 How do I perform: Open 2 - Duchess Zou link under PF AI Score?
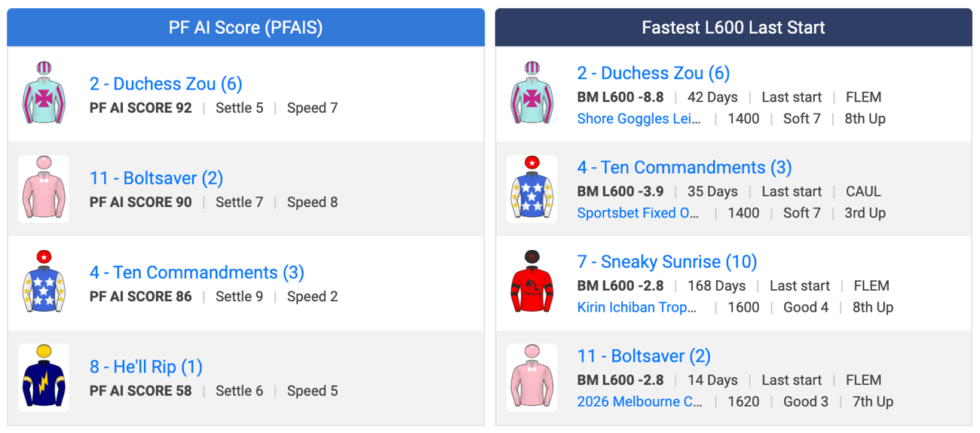tap(166, 84)
